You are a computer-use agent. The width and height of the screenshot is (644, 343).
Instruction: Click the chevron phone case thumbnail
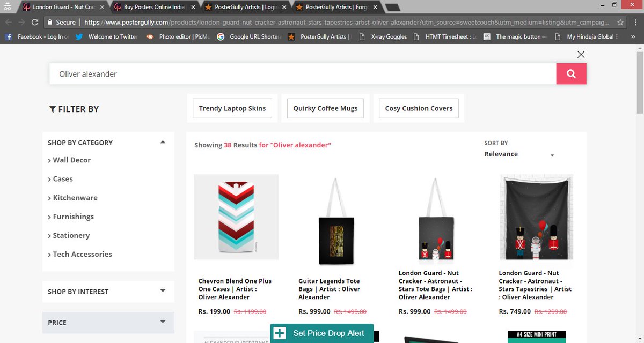(x=236, y=217)
